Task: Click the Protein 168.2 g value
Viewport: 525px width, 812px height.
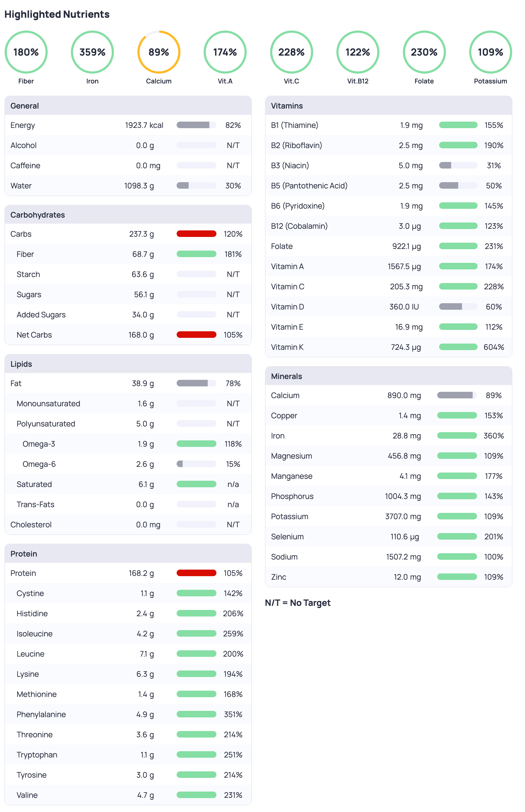Action: pyautogui.click(x=141, y=573)
